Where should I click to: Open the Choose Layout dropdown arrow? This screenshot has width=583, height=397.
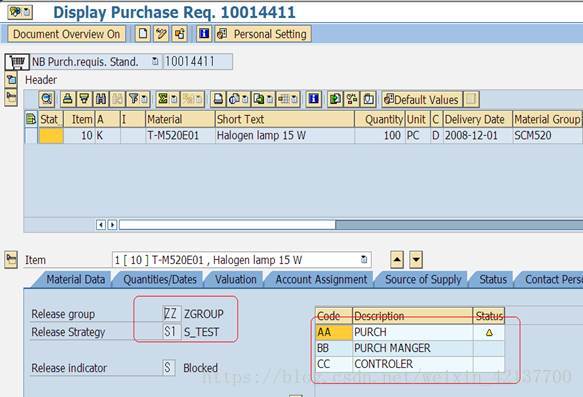295,100
